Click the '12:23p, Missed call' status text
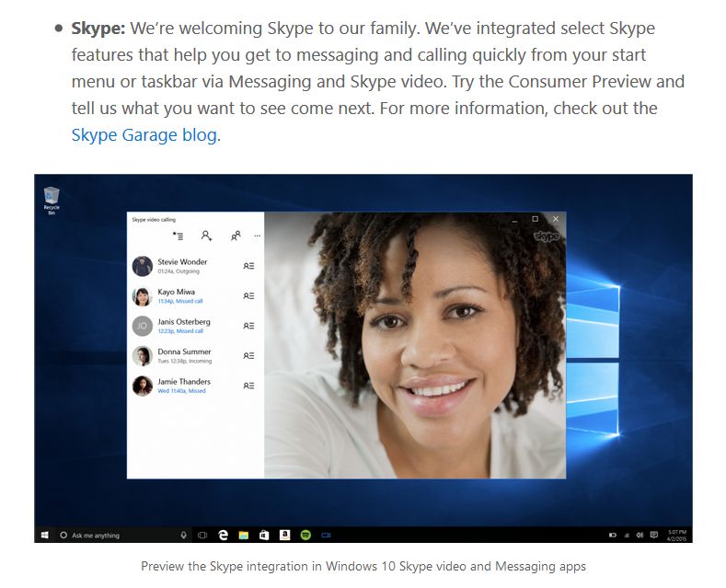 [180, 331]
